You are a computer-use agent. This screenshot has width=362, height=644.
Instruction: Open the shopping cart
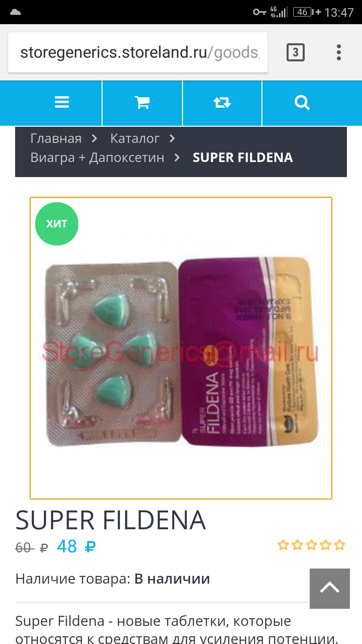pyautogui.click(x=142, y=102)
